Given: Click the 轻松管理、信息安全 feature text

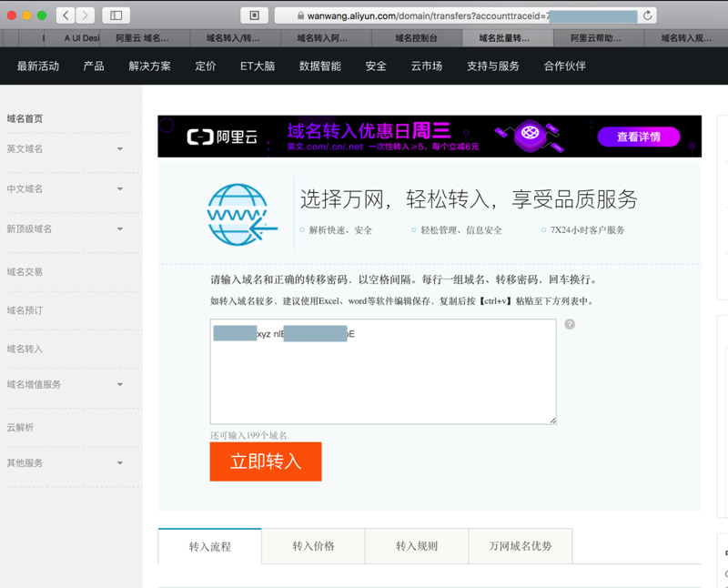Looking at the screenshot, I should click(461, 230).
